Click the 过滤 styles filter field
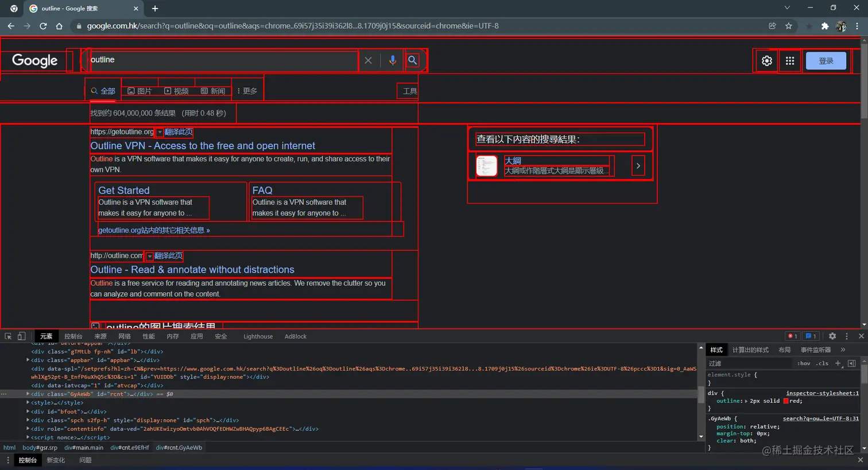This screenshot has height=470, width=868. [x=749, y=363]
